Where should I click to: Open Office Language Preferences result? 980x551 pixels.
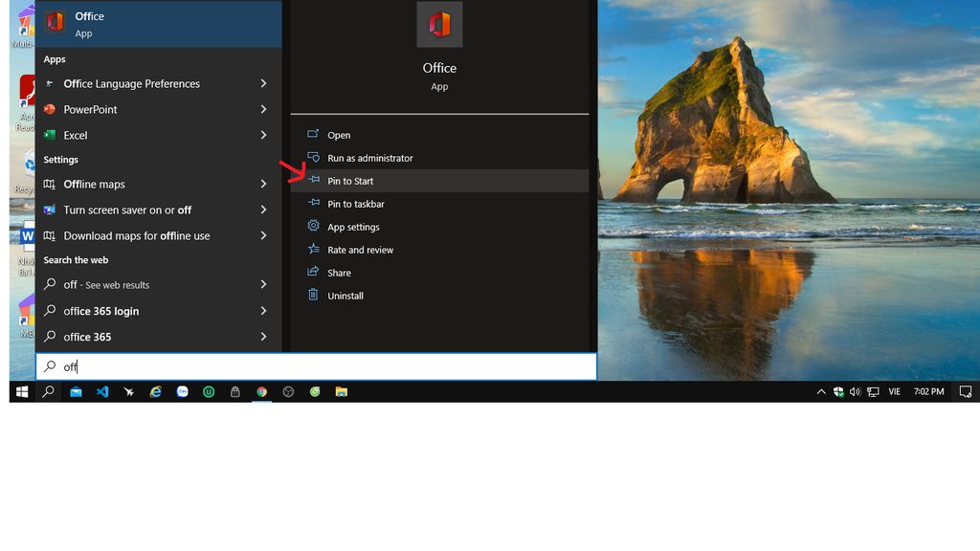(131, 84)
